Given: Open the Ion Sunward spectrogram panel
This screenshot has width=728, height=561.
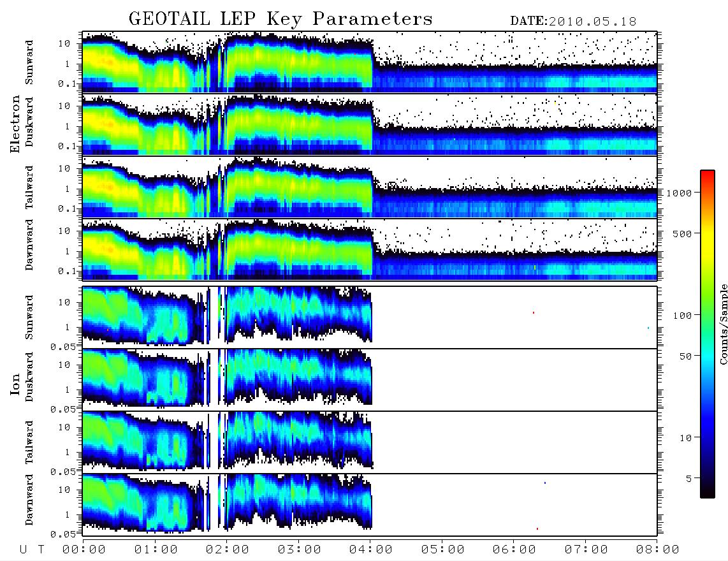Looking at the screenshot, I should pos(370,317).
